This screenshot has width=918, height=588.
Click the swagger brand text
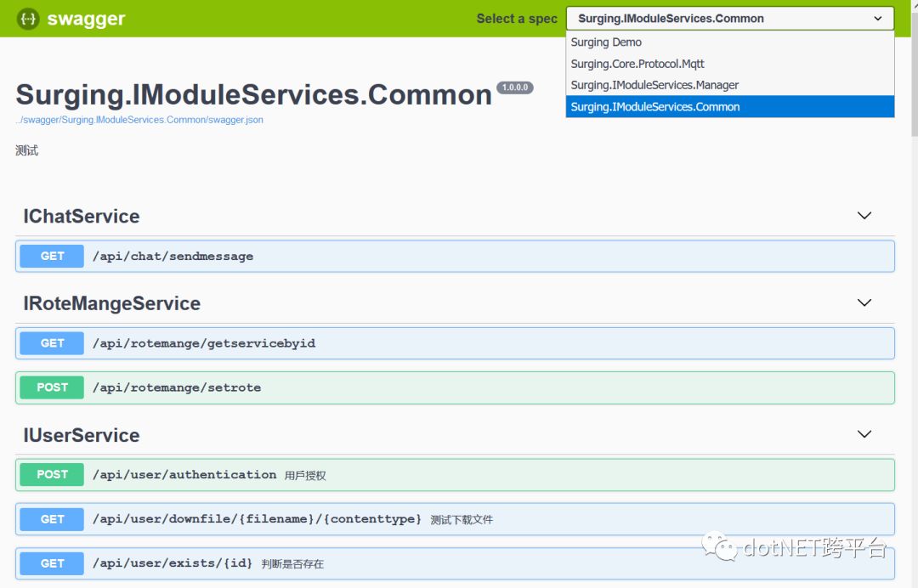pyautogui.click(x=86, y=19)
